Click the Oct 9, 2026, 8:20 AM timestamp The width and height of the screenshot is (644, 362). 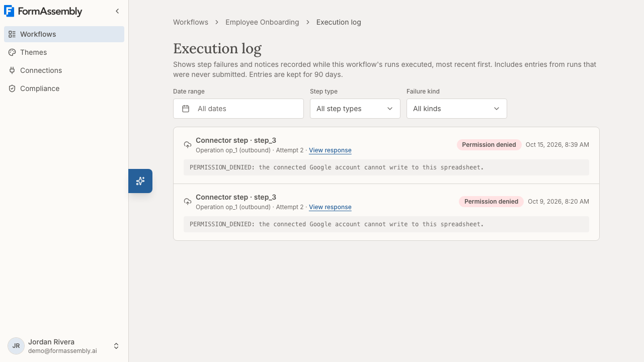tap(558, 202)
